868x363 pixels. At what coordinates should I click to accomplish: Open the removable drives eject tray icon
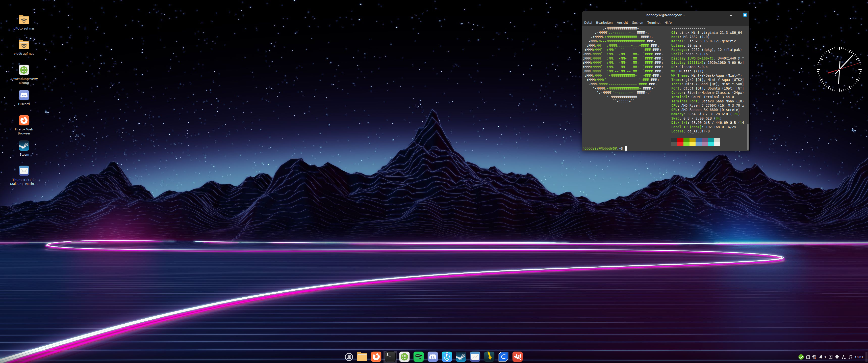pyautogui.click(x=831, y=357)
